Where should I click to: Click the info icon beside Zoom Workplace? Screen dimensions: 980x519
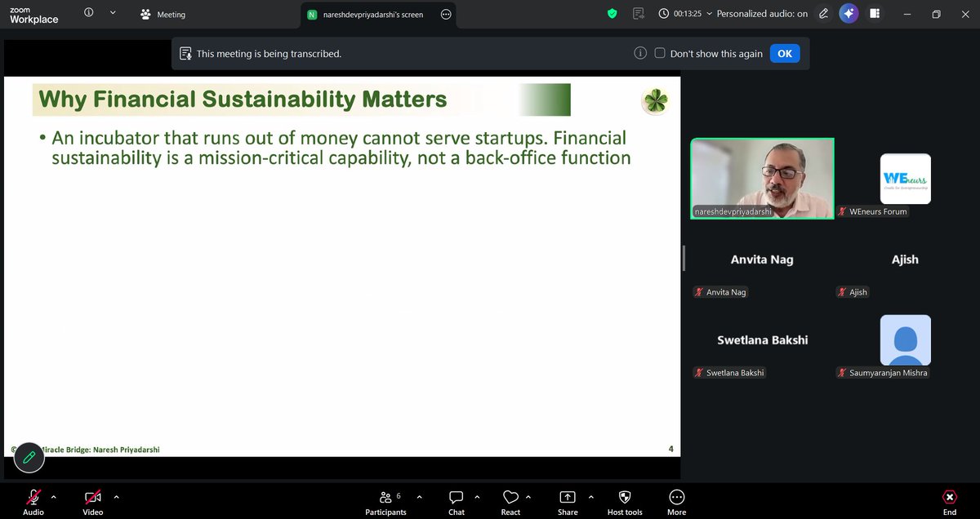[x=88, y=13]
